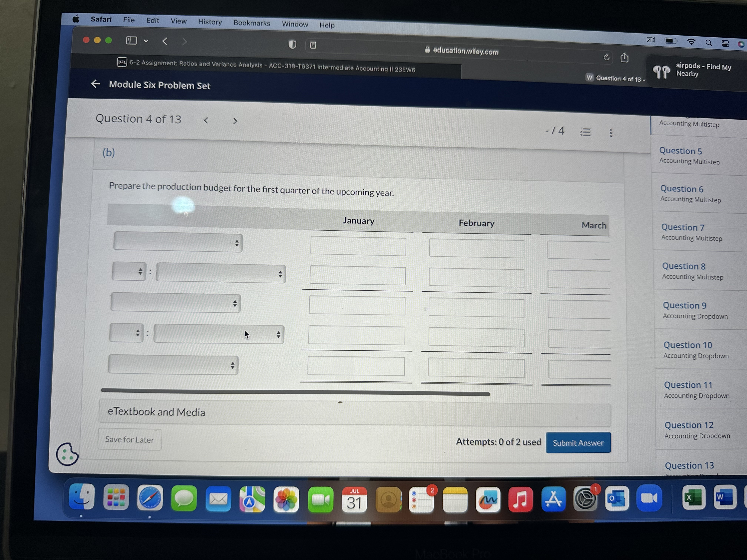The height and width of the screenshot is (560, 747).
Task: Click the reader view icon in address bar
Action: (313, 45)
